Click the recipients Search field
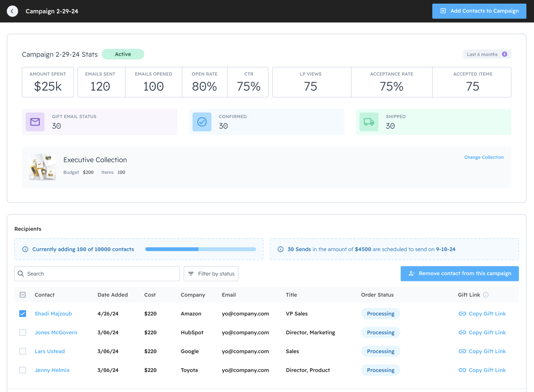The height and width of the screenshot is (392, 534). (x=97, y=274)
